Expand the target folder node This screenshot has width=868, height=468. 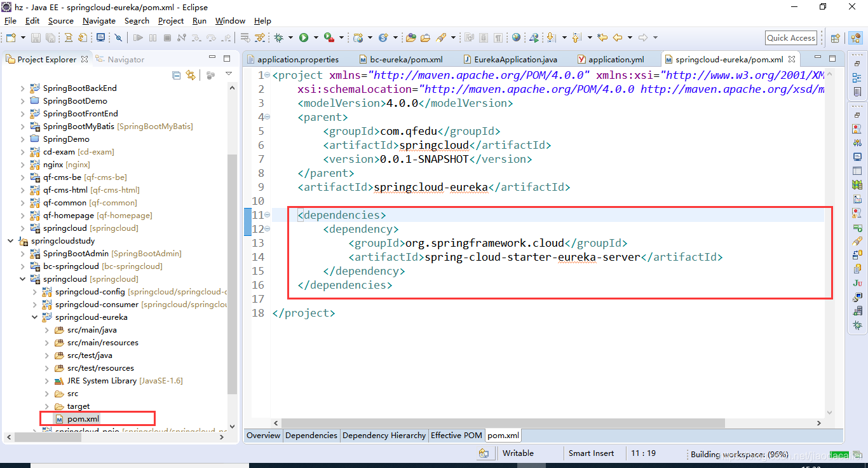47,406
